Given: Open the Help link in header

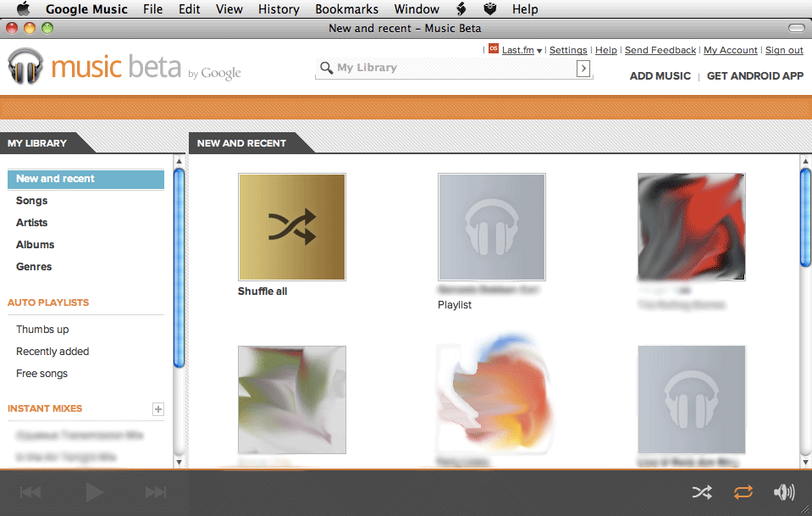Looking at the screenshot, I should click(x=606, y=50).
